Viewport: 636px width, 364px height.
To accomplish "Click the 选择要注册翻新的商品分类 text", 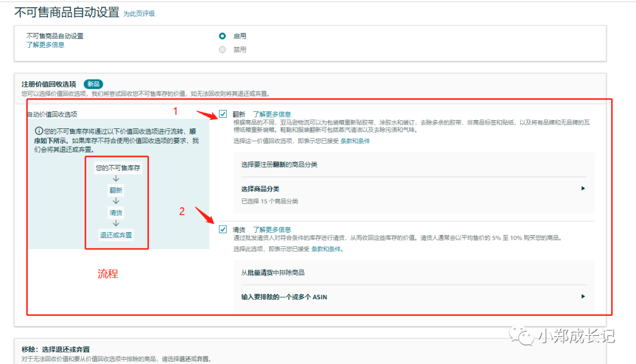I will 279,164.
